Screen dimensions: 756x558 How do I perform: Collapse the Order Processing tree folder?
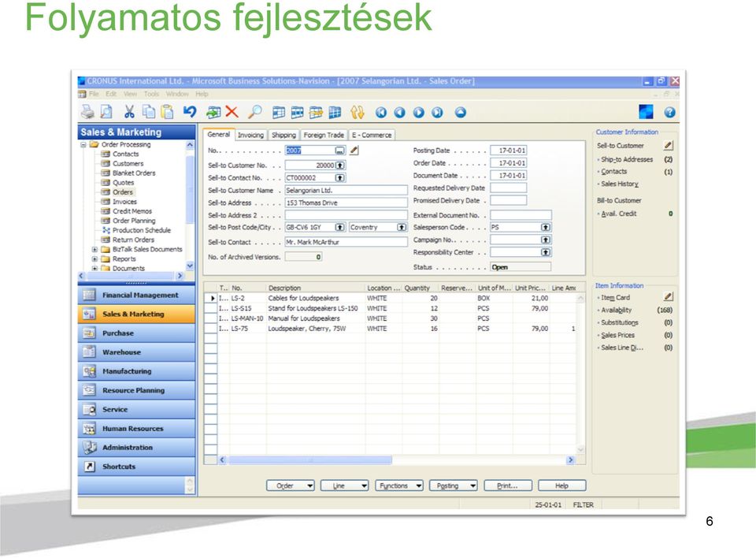point(83,144)
